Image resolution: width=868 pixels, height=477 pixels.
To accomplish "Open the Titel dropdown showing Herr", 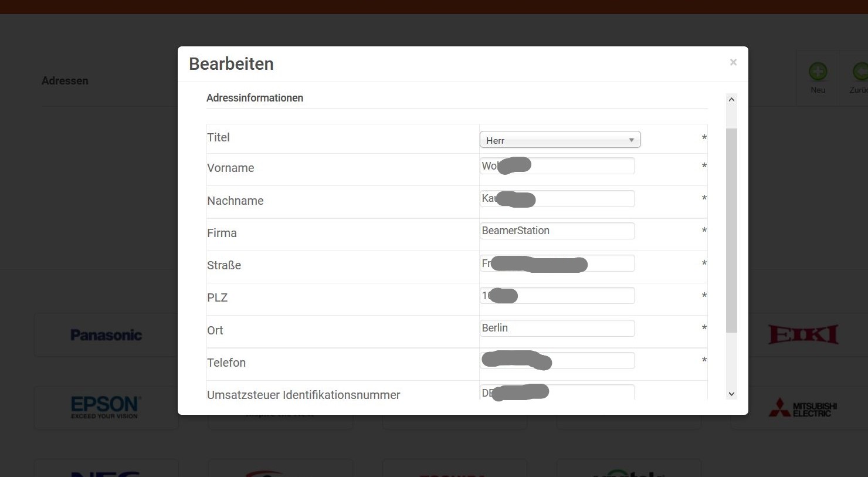I will coord(560,140).
